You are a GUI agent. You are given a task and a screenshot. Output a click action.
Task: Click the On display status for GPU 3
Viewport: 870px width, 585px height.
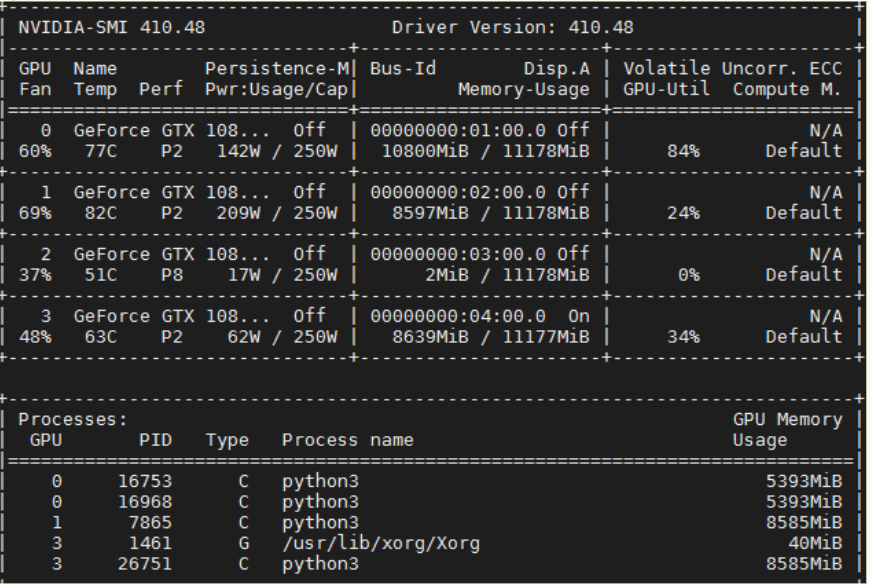pyautogui.click(x=579, y=316)
